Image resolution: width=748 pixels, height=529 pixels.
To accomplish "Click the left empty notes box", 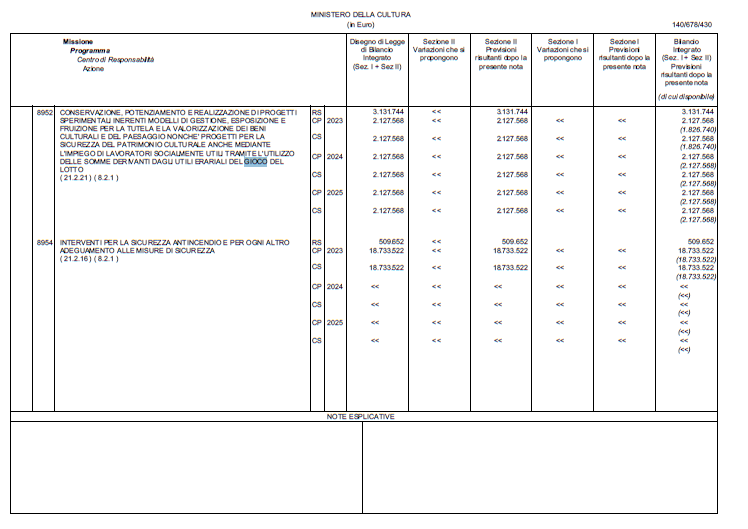I will (x=186, y=467).
